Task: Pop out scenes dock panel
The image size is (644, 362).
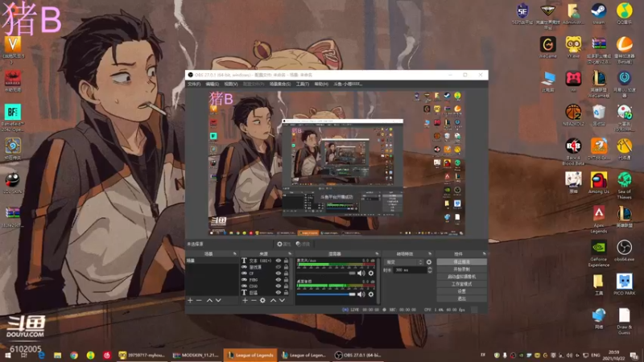Action: point(234,253)
